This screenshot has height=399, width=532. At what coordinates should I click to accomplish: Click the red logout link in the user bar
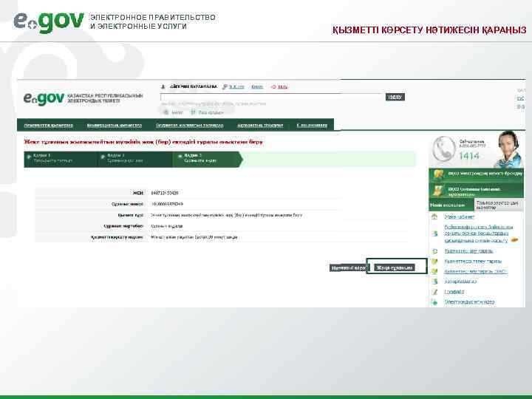282,87
